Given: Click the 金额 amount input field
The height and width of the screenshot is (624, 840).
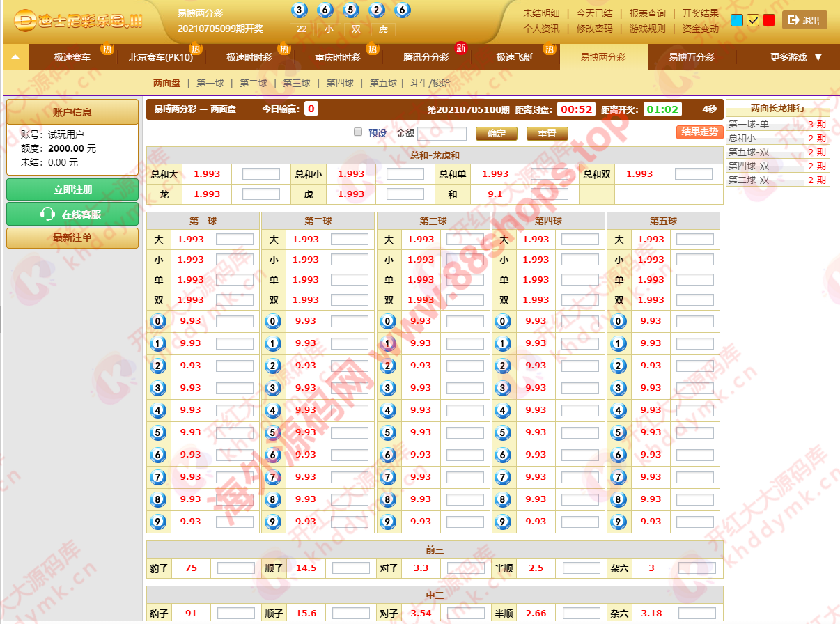Looking at the screenshot, I should (442, 133).
